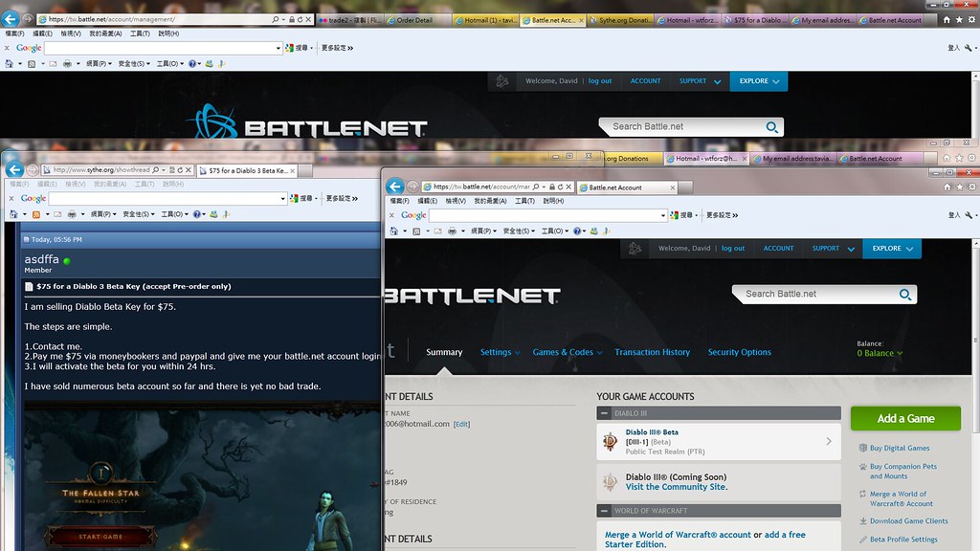Click log out in front Battle.net window

732,249
